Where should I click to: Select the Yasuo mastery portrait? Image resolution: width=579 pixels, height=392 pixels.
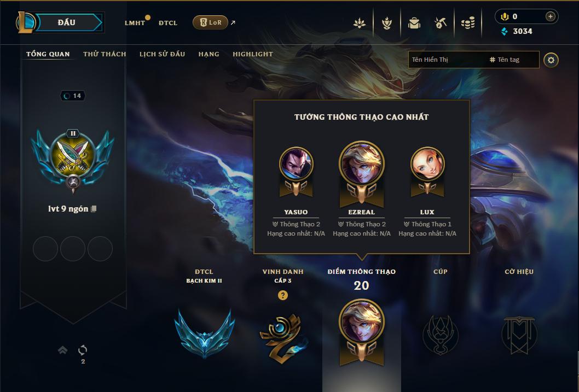pos(296,164)
